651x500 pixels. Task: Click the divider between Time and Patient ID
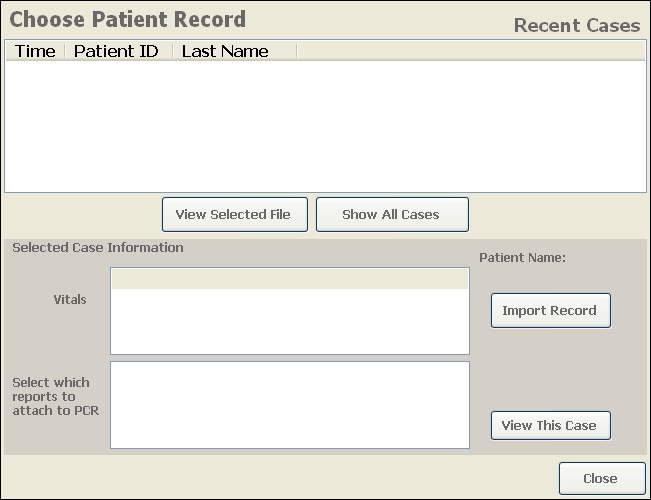pos(65,51)
